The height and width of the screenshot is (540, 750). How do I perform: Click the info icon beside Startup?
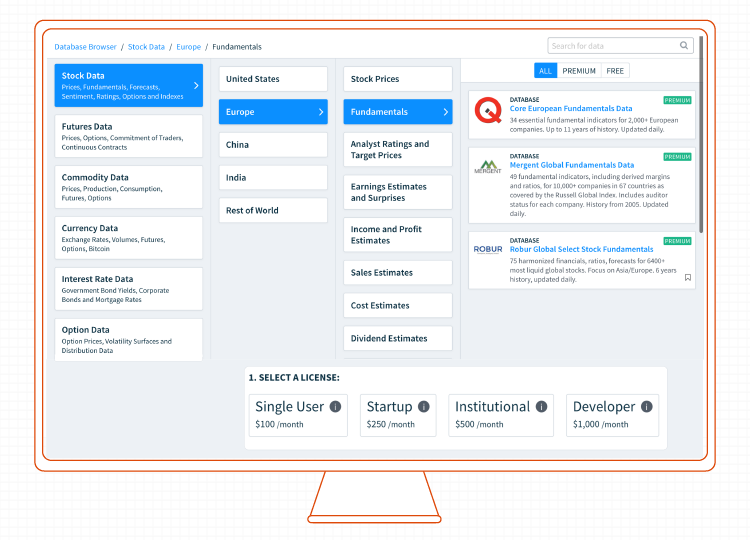click(424, 407)
